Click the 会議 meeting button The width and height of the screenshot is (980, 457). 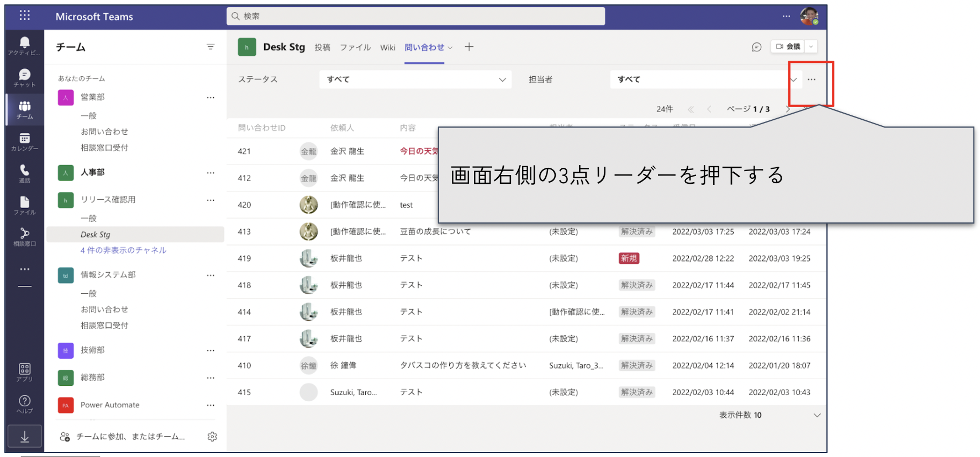[788, 46]
